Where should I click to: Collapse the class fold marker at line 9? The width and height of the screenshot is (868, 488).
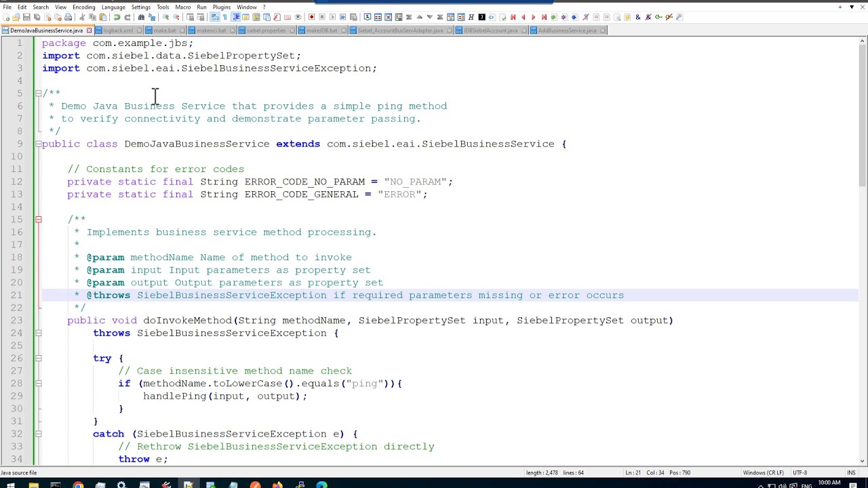pyautogui.click(x=39, y=144)
